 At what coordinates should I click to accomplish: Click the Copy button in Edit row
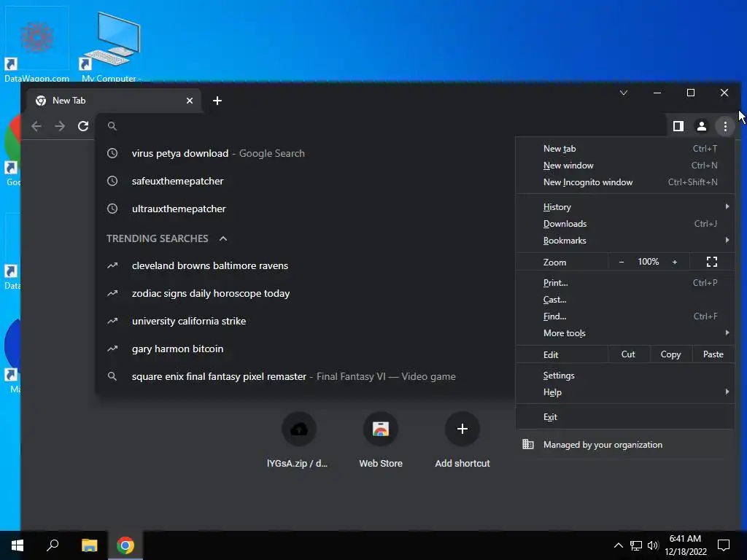click(670, 354)
